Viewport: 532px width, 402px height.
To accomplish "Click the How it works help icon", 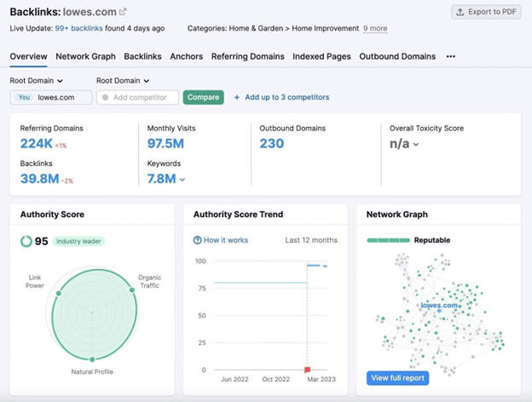I will pyautogui.click(x=197, y=240).
